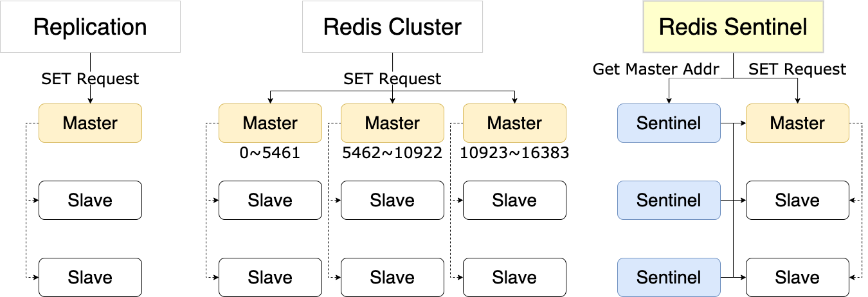
Task: Select the bottom blue Sentinel node
Action: (x=669, y=277)
